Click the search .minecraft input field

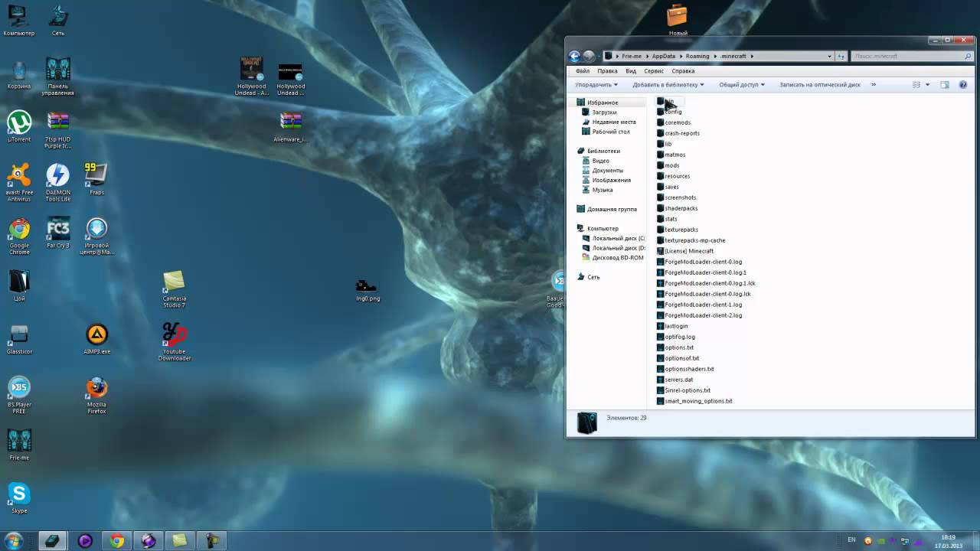coord(911,56)
